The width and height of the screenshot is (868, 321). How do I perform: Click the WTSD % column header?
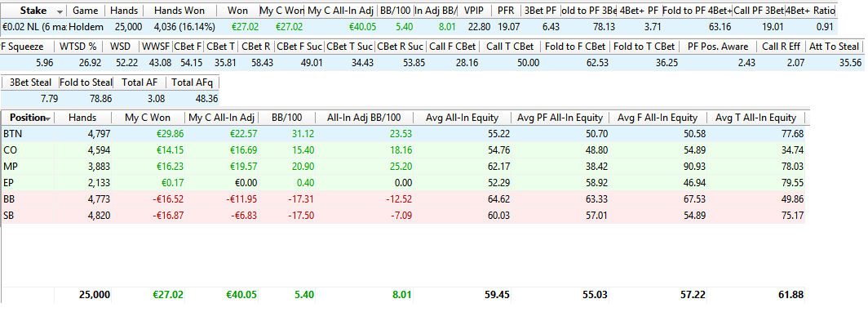point(82,47)
